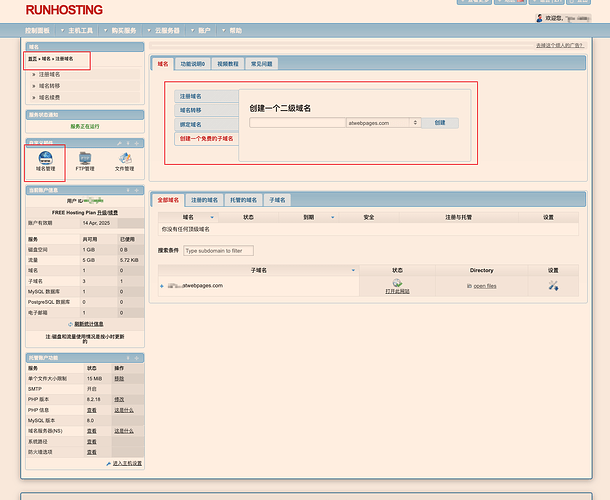Click 这是什么 in the 域名服务器(NS) row
610x500 pixels.
pyautogui.click(x=124, y=431)
